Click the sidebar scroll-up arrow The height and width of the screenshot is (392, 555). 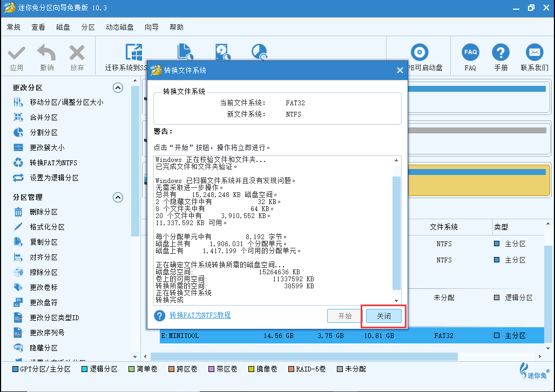[135, 81]
